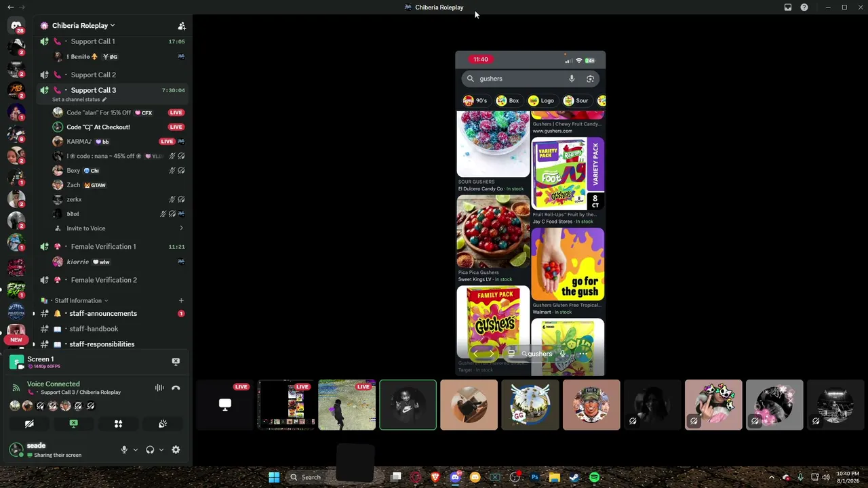Show hidden system tray icons
The height and width of the screenshot is (488, 868).
[x=771, y=477]
